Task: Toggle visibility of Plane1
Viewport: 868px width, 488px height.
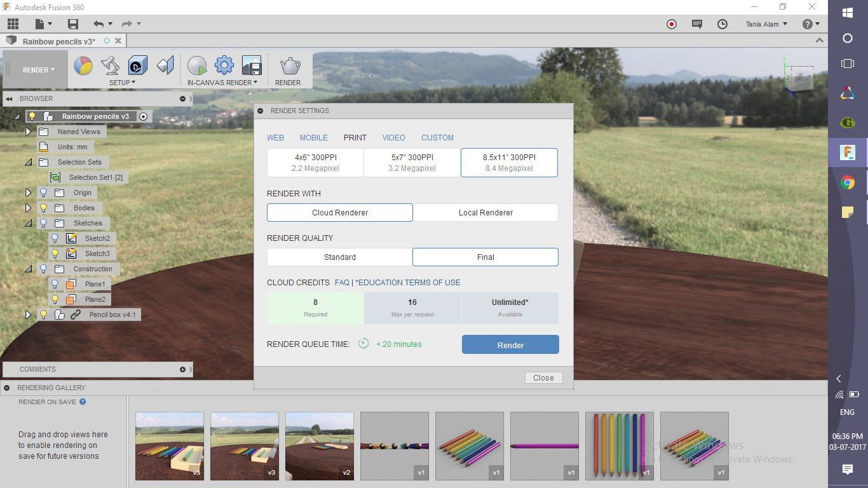Action: pyautogui.click(x=55, y=284)
